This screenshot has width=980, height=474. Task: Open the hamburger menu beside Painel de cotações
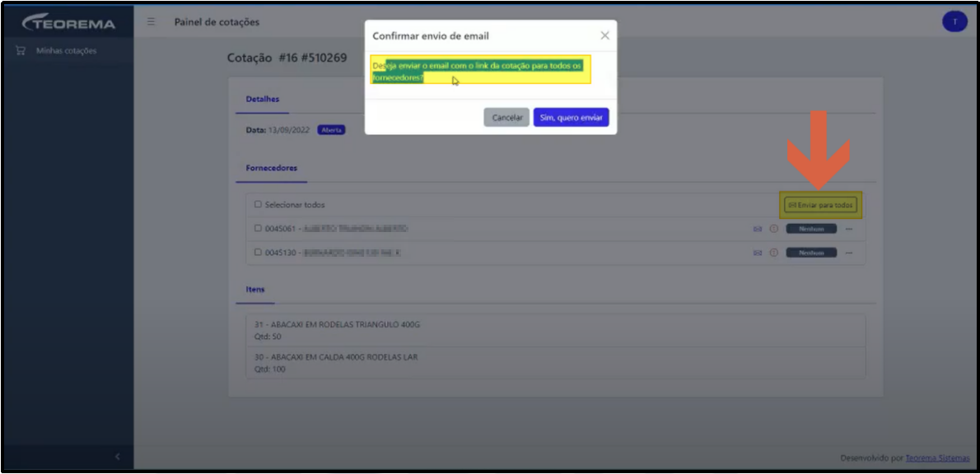click(x=151, y=22)
